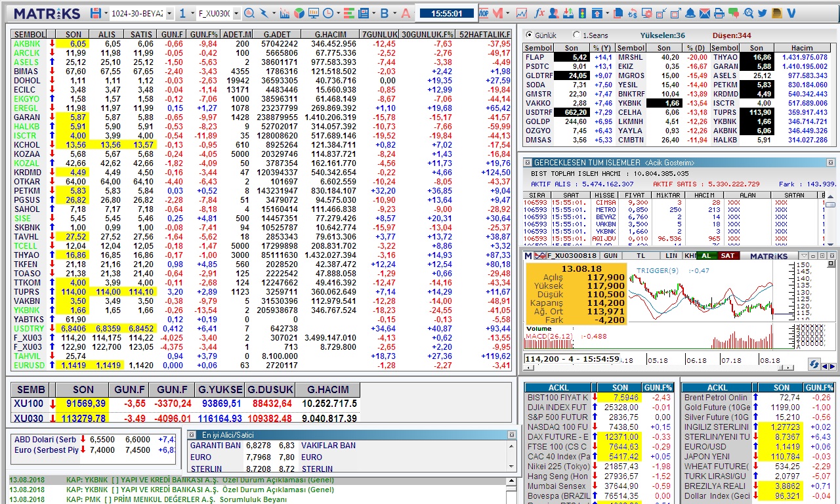Click chart previous blue arrow
This screenshot has width=840, height=504.
coord(826,367)
